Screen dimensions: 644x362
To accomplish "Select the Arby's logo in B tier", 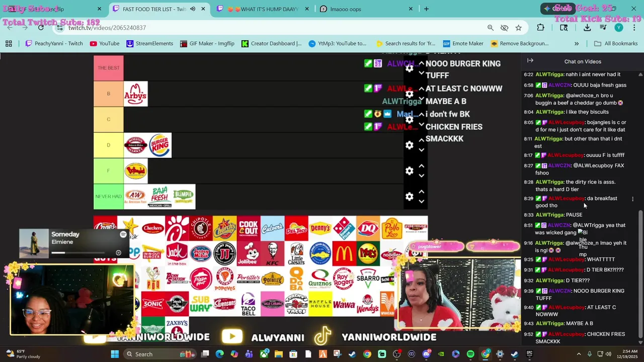I will pyautogui.click(x=135, y=94).
